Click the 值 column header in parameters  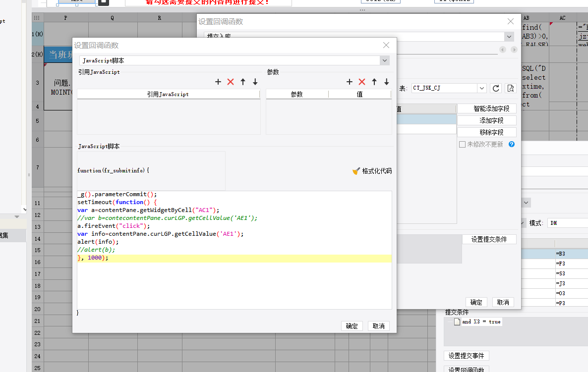click(x=359, y=94)
